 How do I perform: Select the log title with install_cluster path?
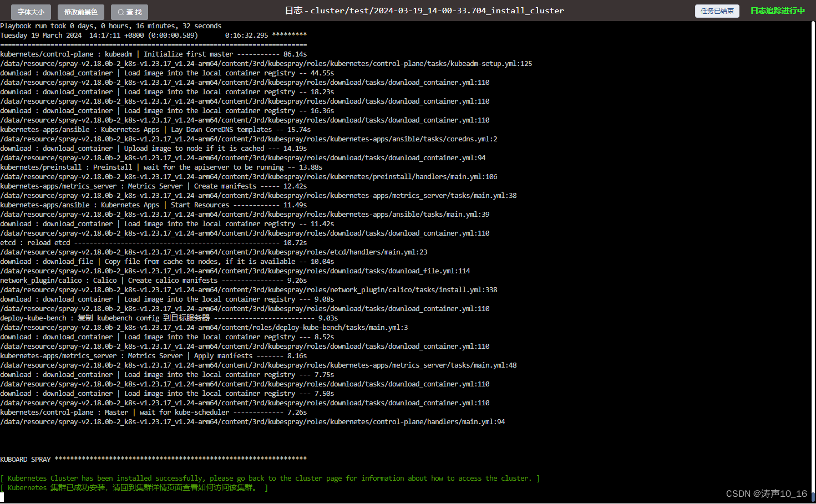pyautogui.click(x=424, y=11)
